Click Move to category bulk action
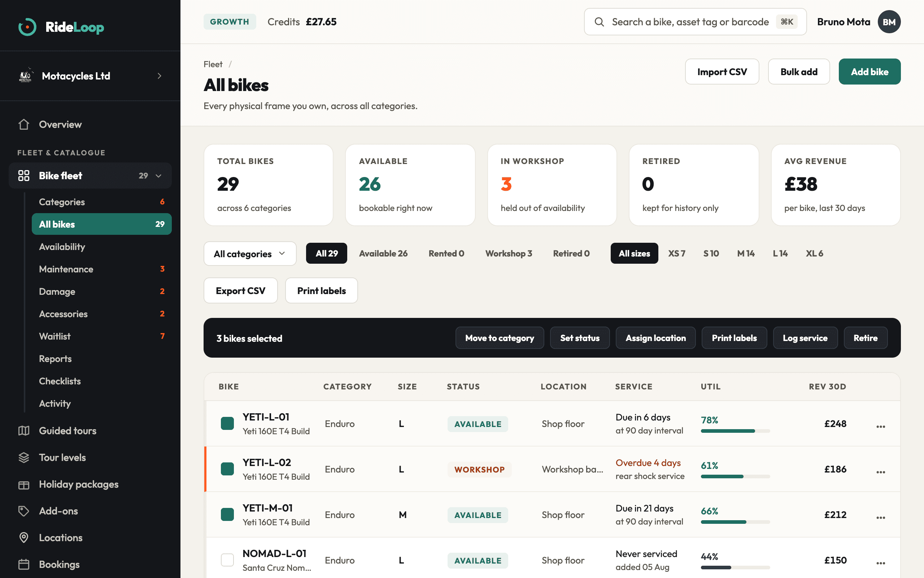Image resolution: width=924 pixels, height=578 pixels. (x=500, y=338)
